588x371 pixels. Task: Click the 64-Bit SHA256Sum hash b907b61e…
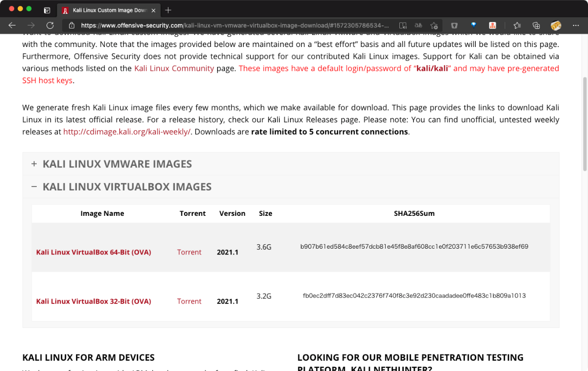tap(414, 247)
